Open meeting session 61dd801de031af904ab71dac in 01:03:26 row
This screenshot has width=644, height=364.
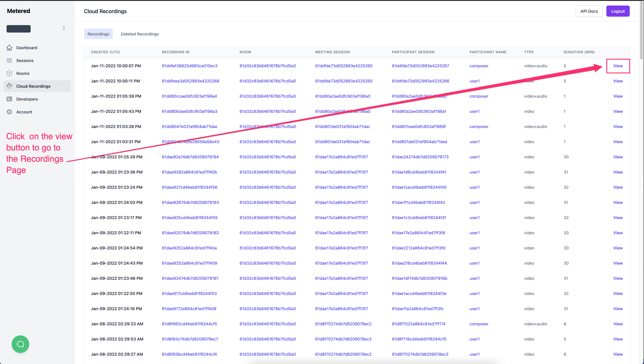(343, 126)
